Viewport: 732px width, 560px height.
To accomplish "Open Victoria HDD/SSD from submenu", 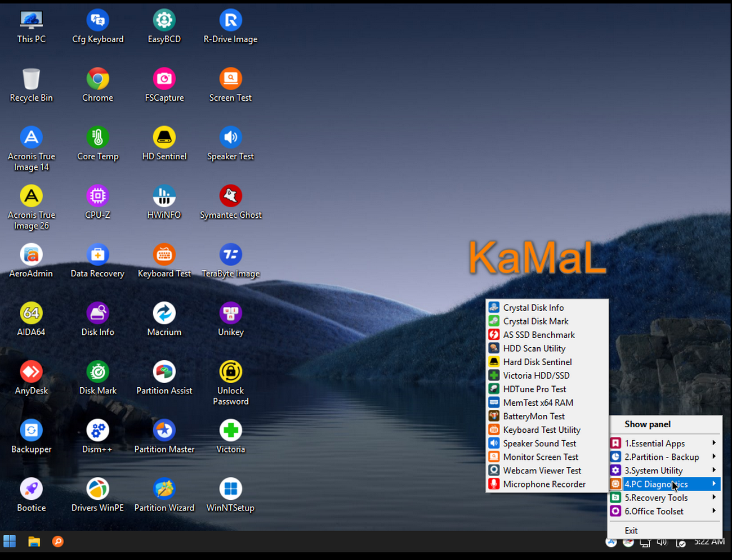I will pos(547,375).
